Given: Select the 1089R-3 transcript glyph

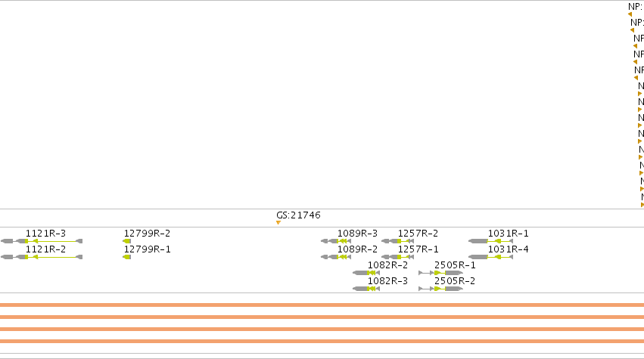Looking at the screenshot, I should point(336,241).
